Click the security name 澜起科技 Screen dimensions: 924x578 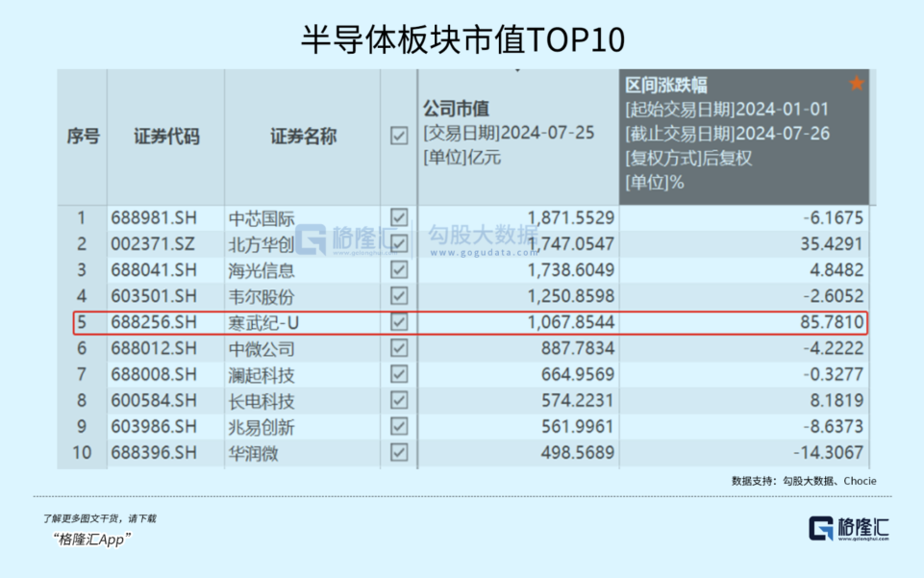262,375
